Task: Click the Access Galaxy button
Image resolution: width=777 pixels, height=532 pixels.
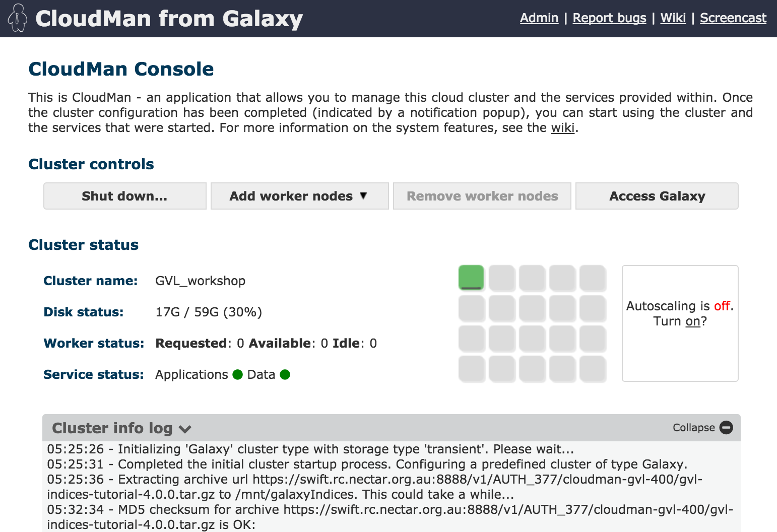Action: point(657,196)
